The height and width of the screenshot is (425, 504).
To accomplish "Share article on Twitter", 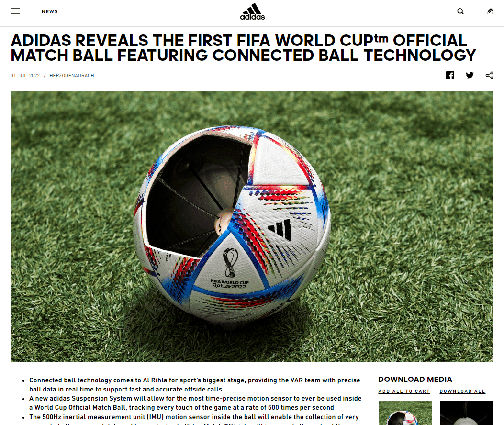I will point(470,75).
